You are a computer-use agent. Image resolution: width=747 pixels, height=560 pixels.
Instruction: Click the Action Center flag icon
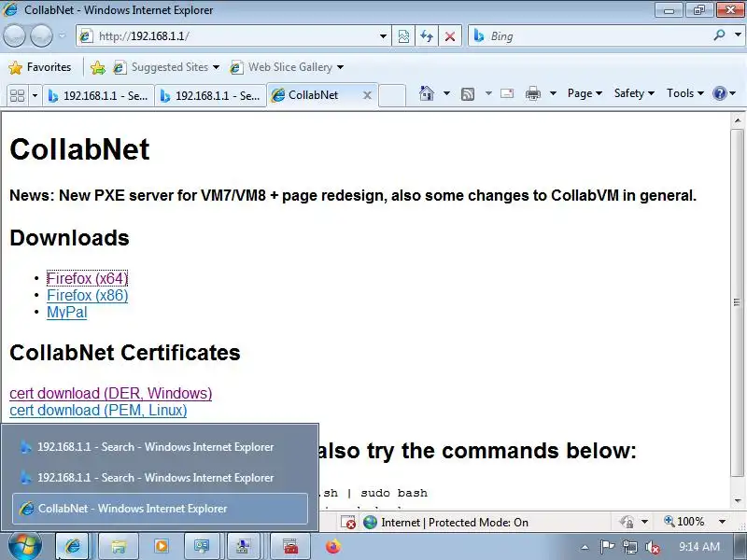click(x=607, y=547)
